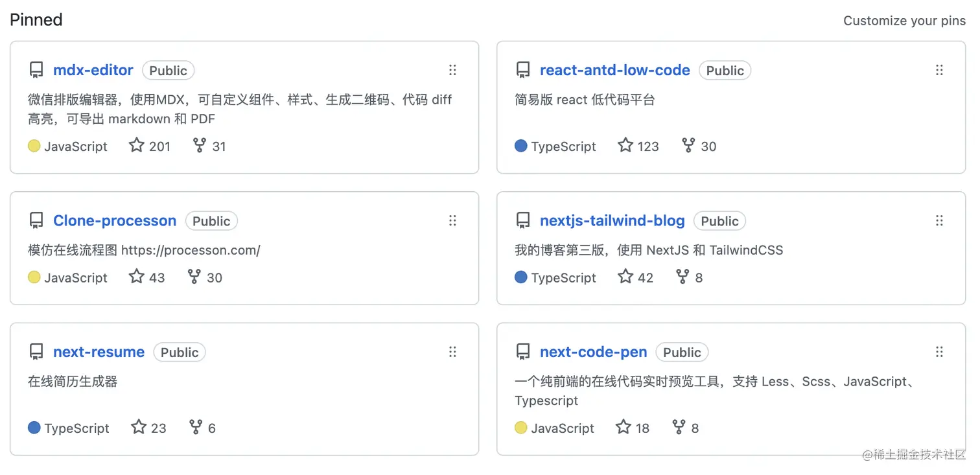Click the JavaScript color dot on mdx-editor
Screen dimensions: 980x475
pos(34,146)
